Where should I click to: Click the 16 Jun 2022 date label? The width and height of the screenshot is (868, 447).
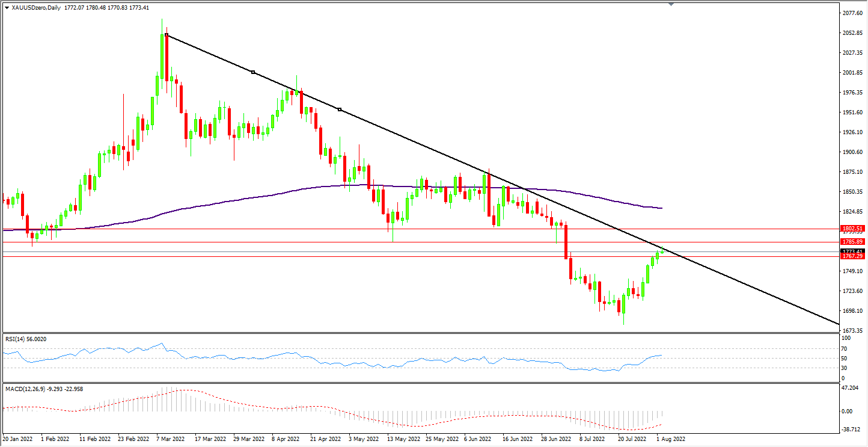click(x=519, y=439)
